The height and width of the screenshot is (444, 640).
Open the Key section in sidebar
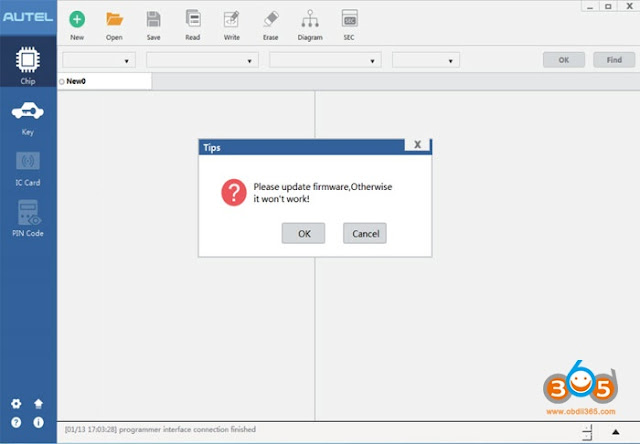coord(28,119)
